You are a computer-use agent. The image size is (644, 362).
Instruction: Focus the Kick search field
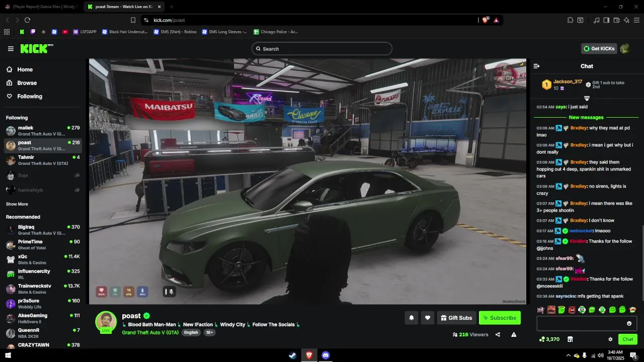[x=322, y=49]
